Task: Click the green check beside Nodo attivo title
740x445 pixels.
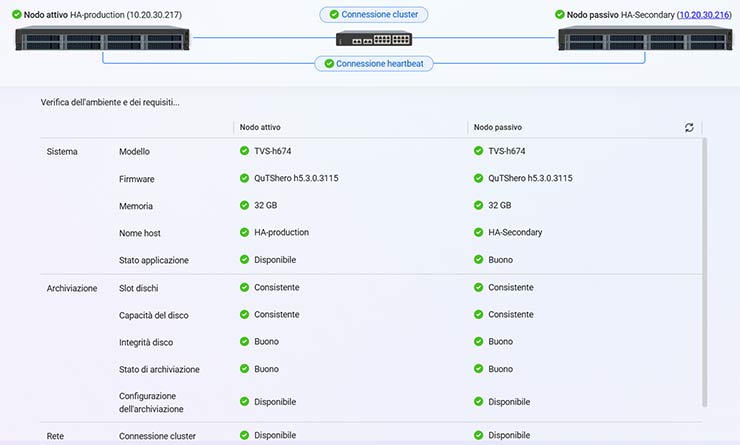Action: click(17, 15)
